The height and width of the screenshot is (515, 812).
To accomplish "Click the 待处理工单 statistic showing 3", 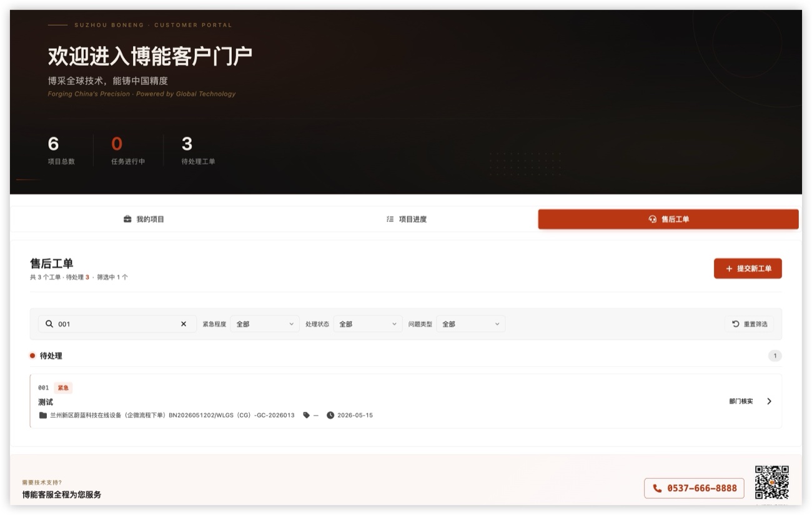I will pos(198,151).
